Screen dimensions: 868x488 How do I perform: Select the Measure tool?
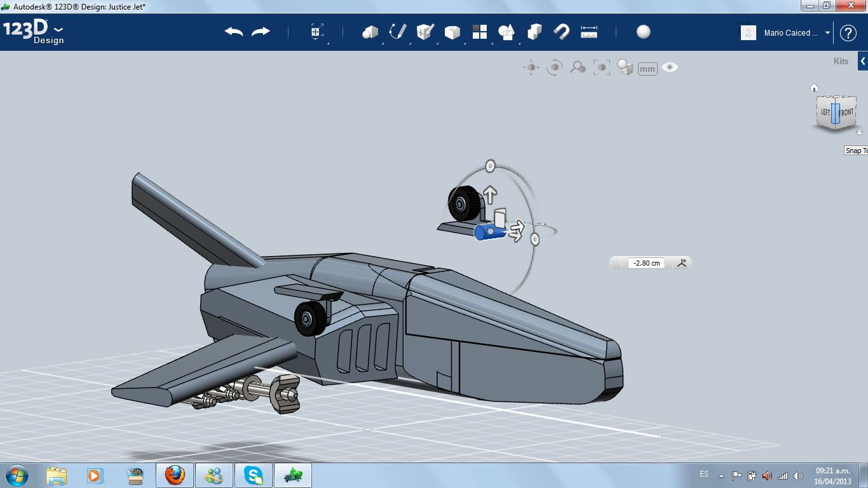click(x=589, y=32)
